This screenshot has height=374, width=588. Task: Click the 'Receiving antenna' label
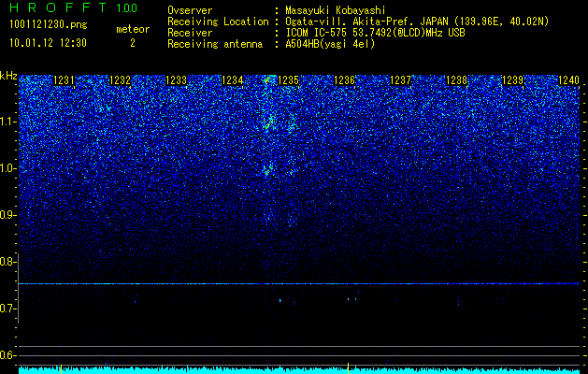tap(215, 44)
